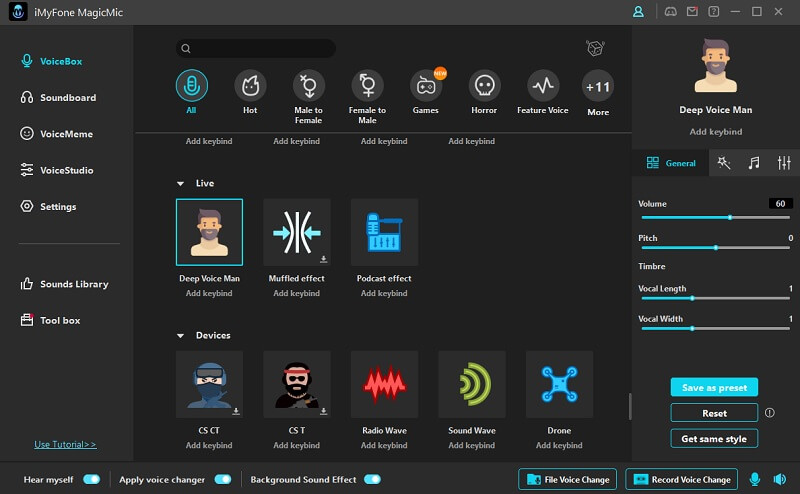Switch to the General tab

[x=670, y=163]
